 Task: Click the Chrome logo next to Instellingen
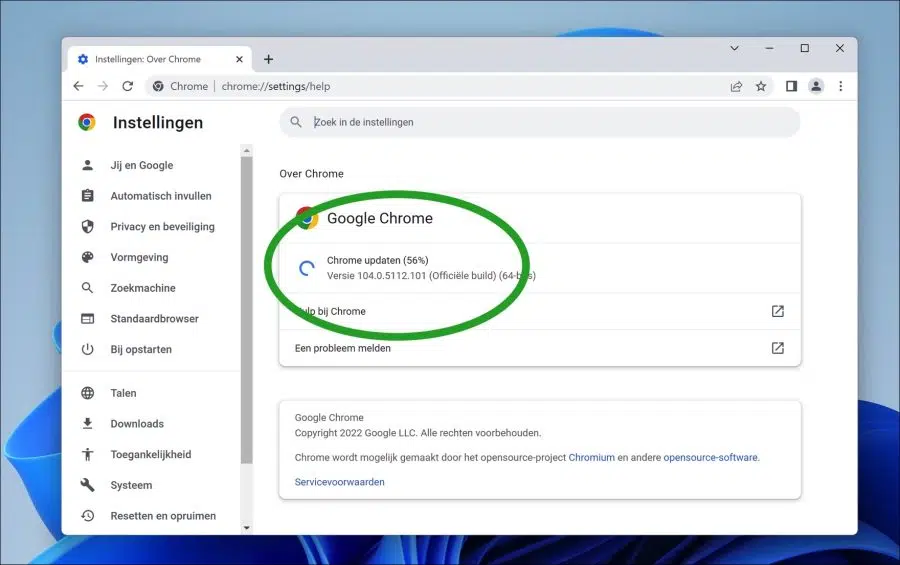tap(87, 122)
